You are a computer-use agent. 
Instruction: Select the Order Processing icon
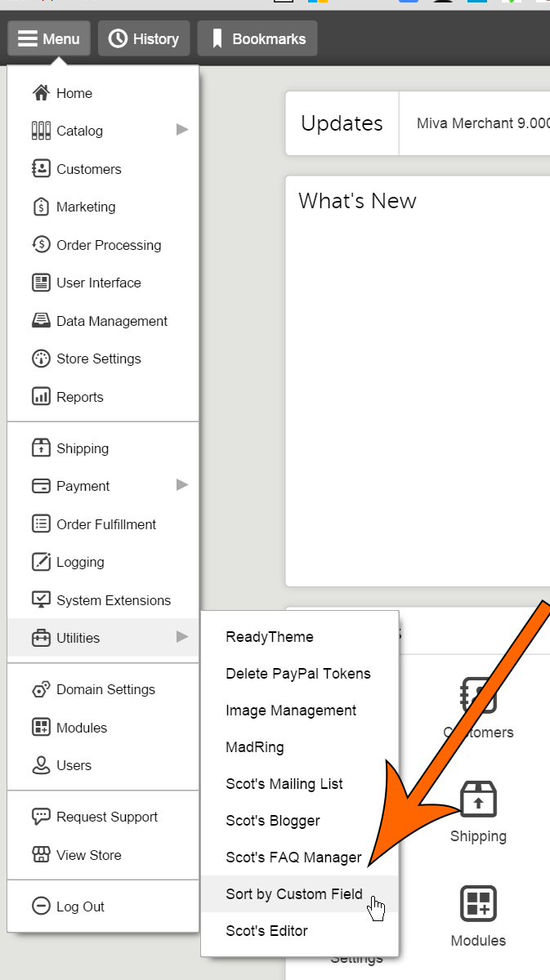[x=41, y=245]
